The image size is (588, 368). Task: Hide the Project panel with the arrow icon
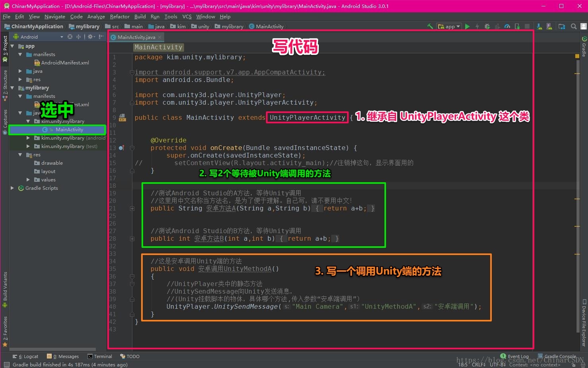[x=101, y=37]
